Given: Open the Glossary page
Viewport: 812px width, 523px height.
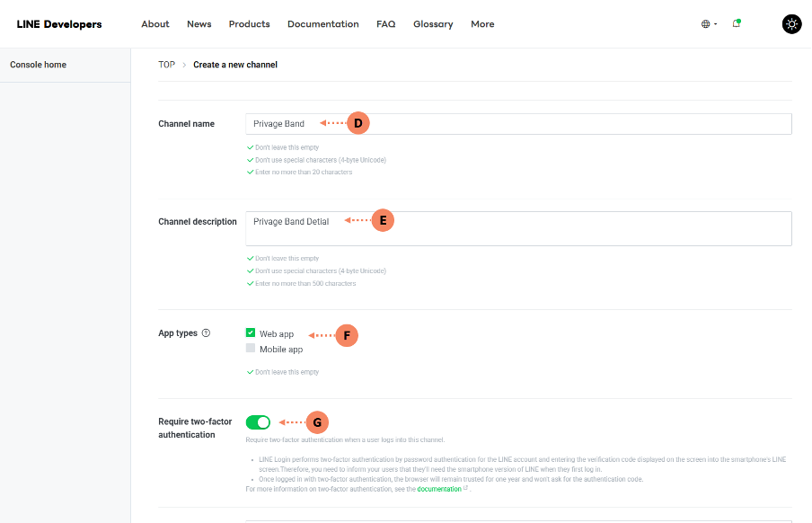Looking at the screenshot, I should [433, 24].
